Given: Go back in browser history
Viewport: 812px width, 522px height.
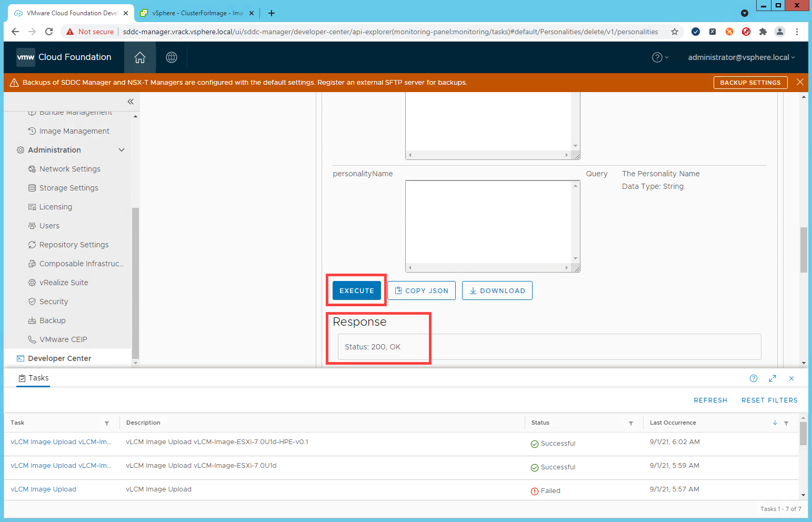Looking at the screenshot, I should point(15,32).
